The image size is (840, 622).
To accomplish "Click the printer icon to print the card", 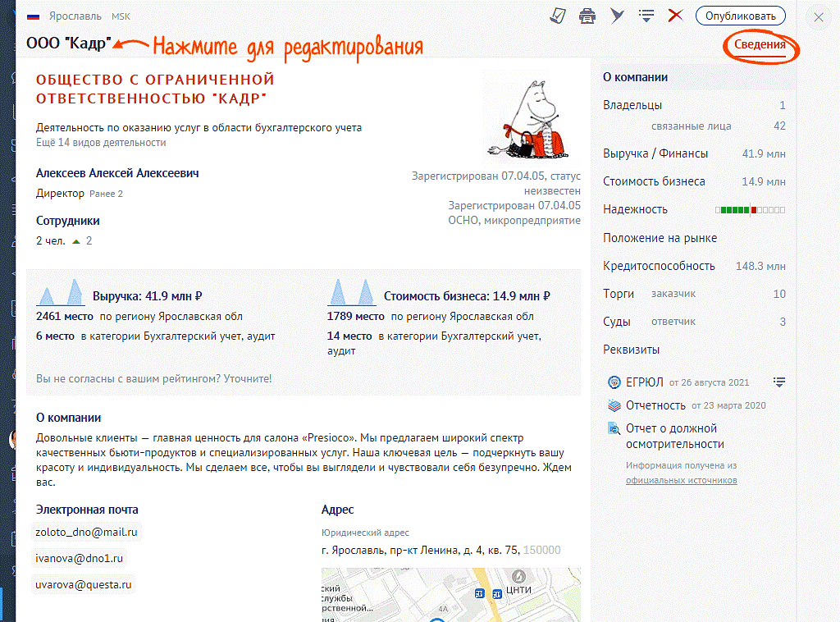I will (x=587, y=16).
